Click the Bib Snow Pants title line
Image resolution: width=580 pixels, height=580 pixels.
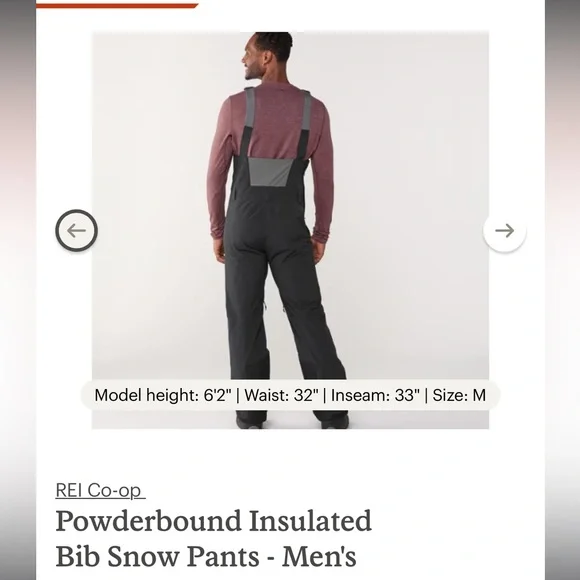pos(206,556)
